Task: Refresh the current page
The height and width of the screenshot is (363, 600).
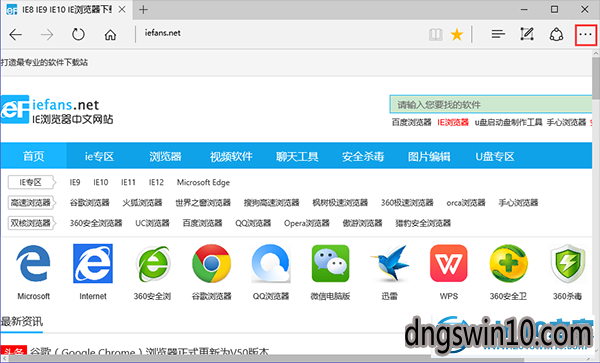Action: (x=78, y=34)
